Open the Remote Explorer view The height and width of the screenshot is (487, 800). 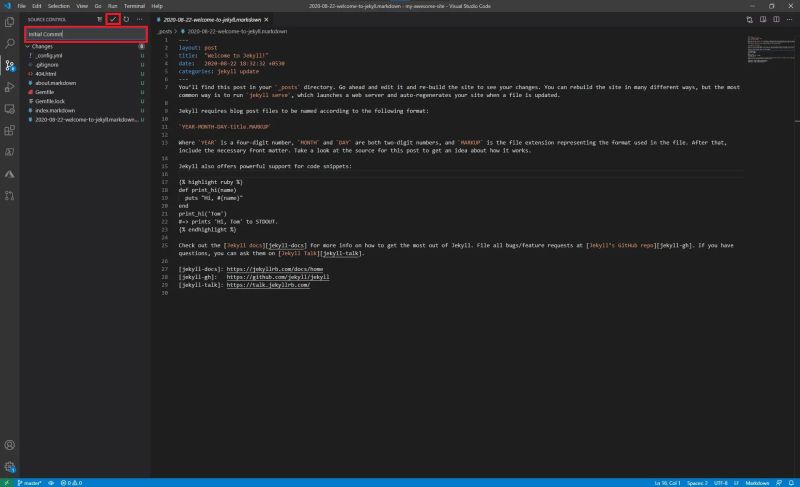tap(10, 109)
